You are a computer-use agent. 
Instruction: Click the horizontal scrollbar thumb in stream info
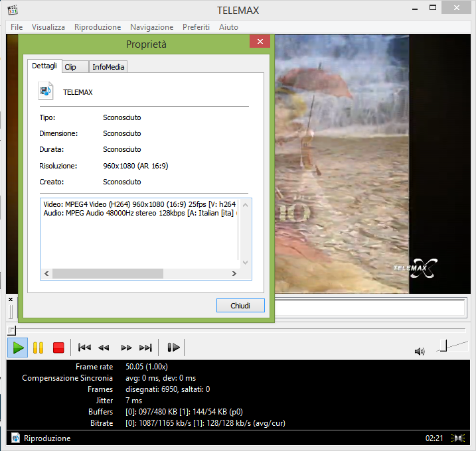108,273
